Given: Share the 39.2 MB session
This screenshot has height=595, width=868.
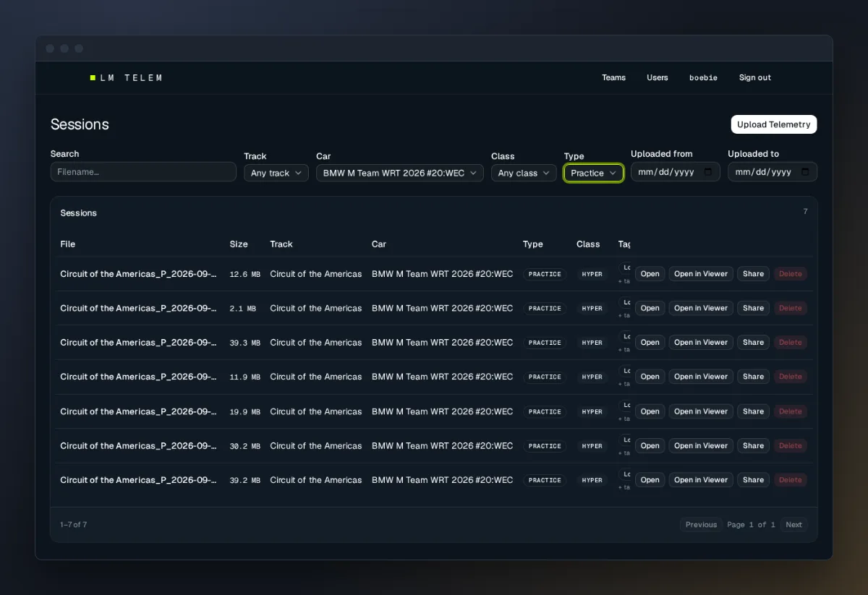Looking at the screenshot, I should tap(753, 480).
